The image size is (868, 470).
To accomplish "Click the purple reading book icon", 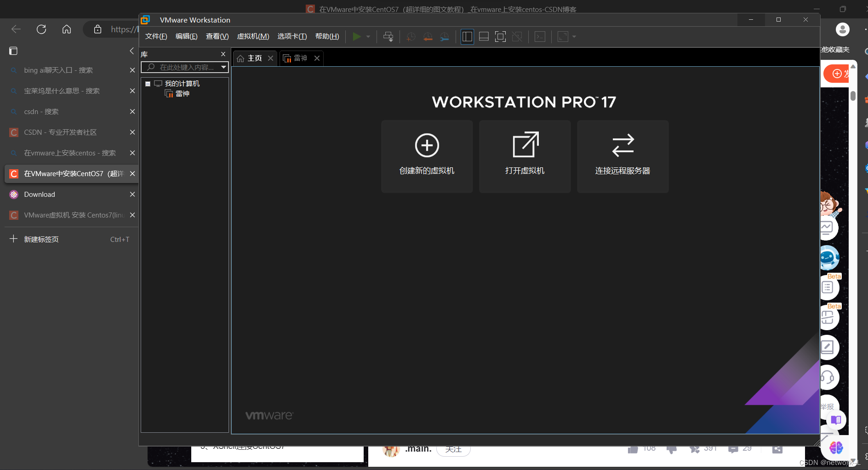I will click(836, 420).
